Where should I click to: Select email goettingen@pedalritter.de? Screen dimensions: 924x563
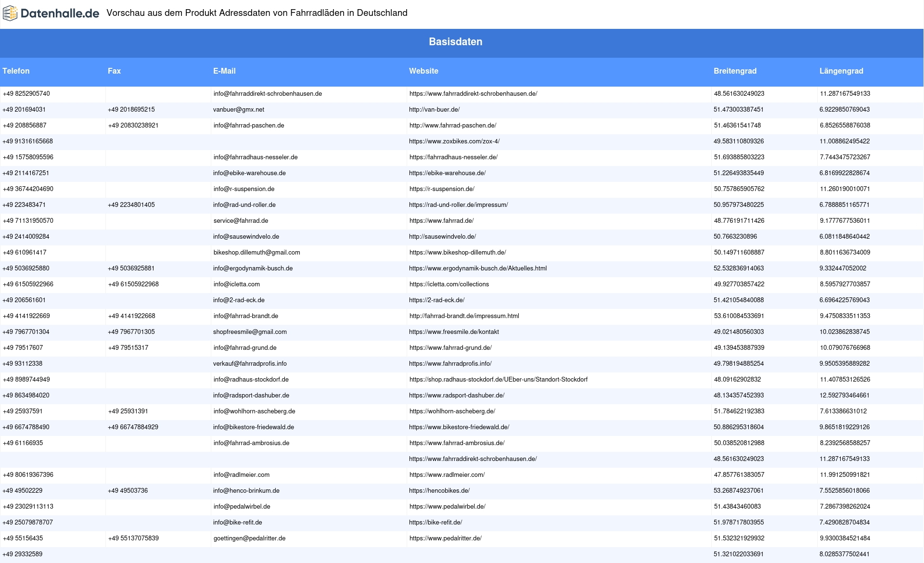[250, 538]
